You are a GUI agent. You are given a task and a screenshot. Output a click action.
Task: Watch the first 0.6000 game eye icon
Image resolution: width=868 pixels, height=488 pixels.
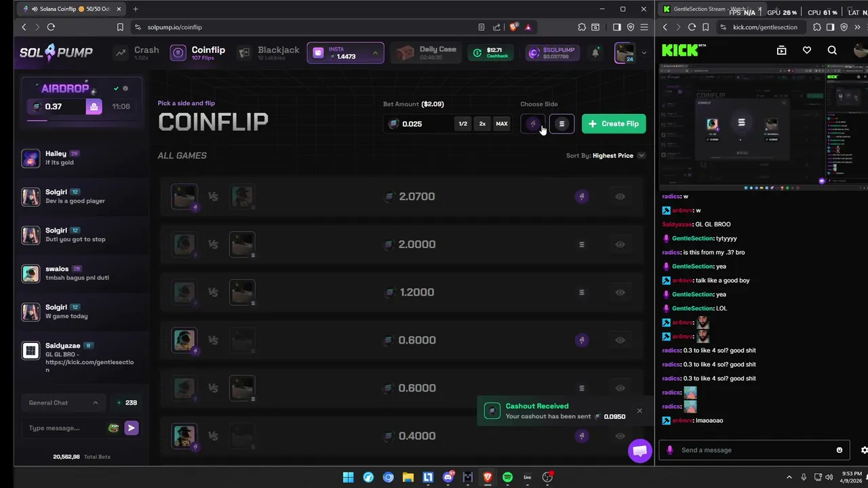tap(620, 340)
